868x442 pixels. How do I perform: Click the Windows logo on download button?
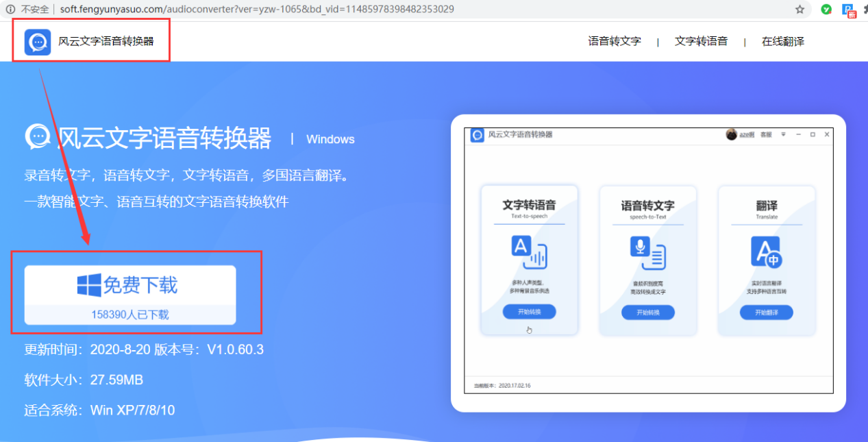(89, 285)
